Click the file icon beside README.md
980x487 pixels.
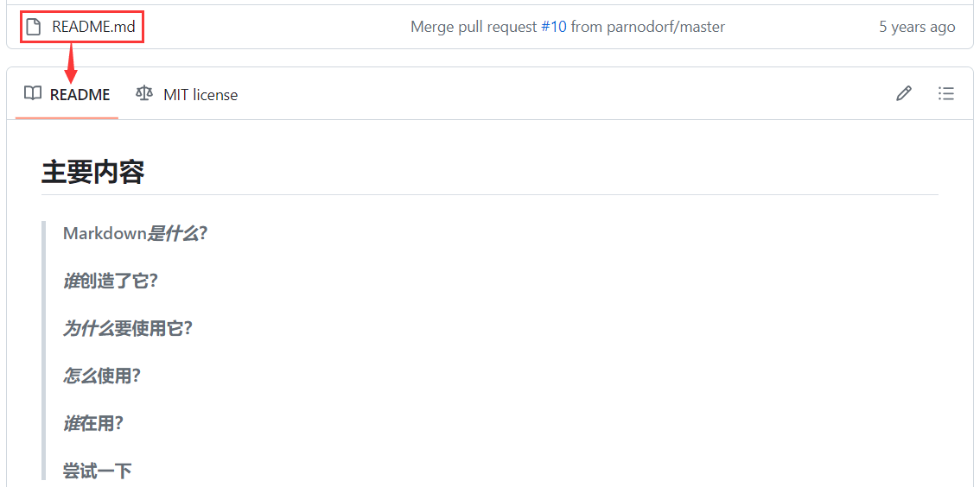[33, 27]
